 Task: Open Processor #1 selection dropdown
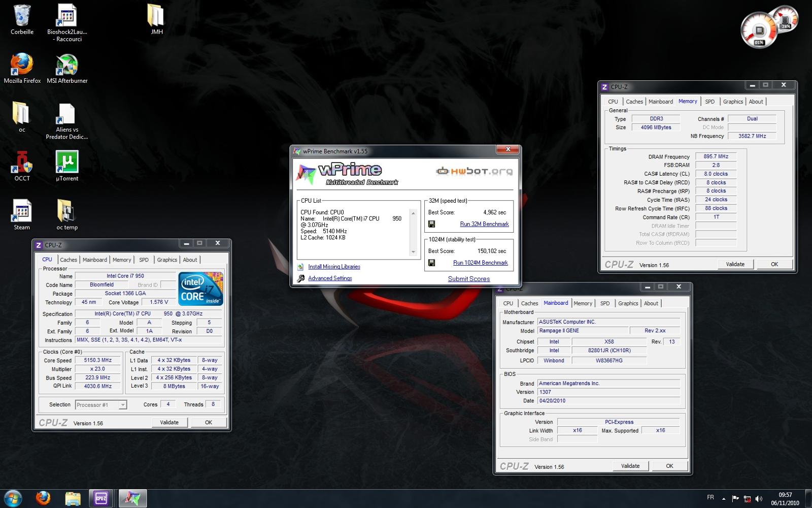(101, 405)
